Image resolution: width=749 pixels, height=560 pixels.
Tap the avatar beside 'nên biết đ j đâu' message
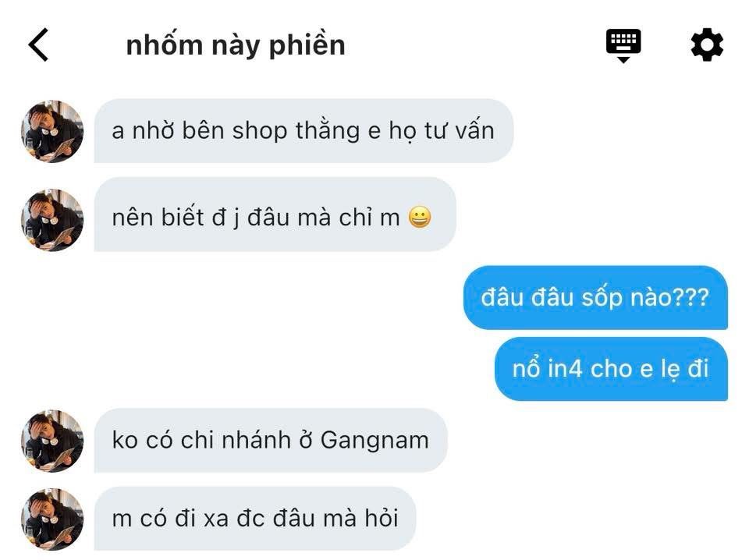pyautogui.click(x=52, y=220)
